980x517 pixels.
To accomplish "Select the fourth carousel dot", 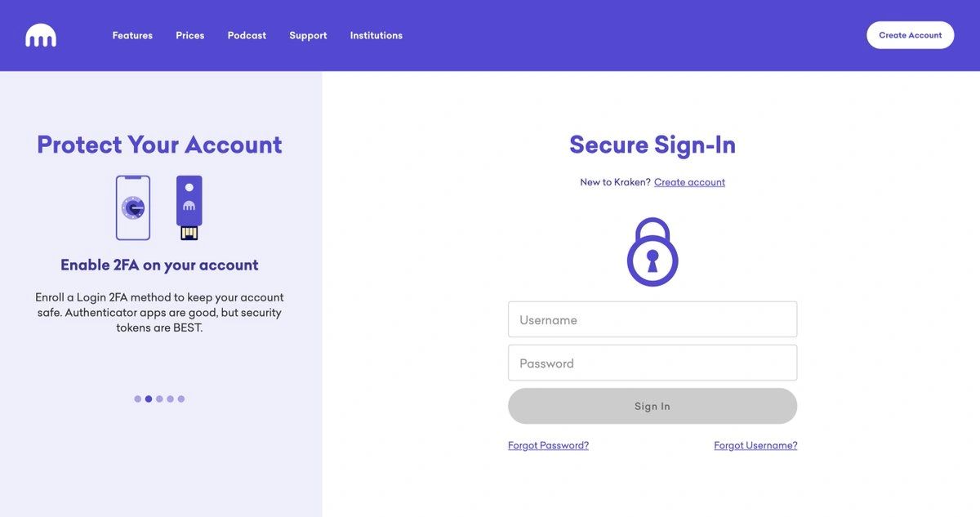I will click(170, 399).
